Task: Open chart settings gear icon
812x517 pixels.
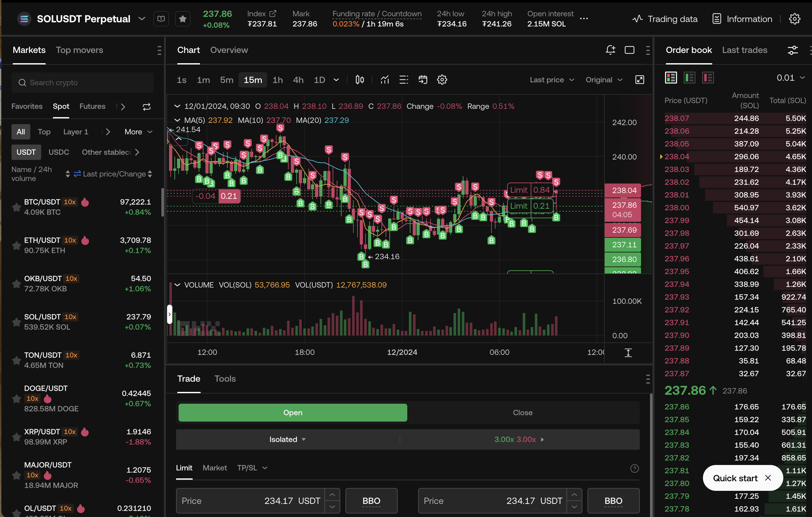Action: tap(442, 80)
